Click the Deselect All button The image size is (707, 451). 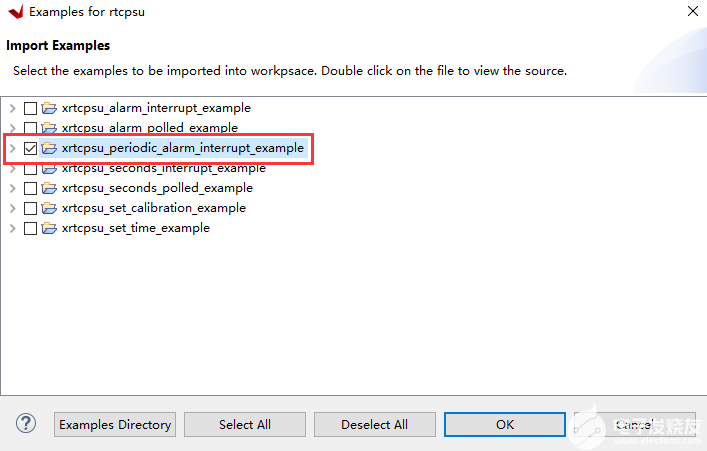[374, 424]
